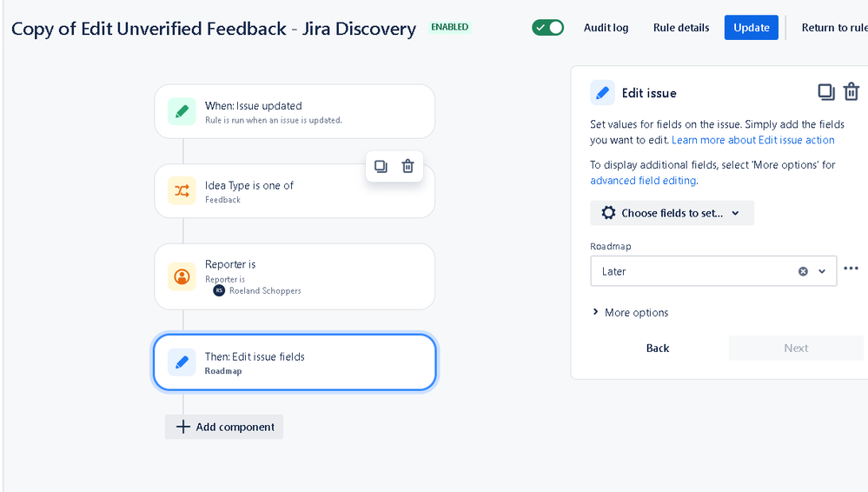
Task: Open the advanced field editing link
Action: pyautogui.click(x=643, y=181)
